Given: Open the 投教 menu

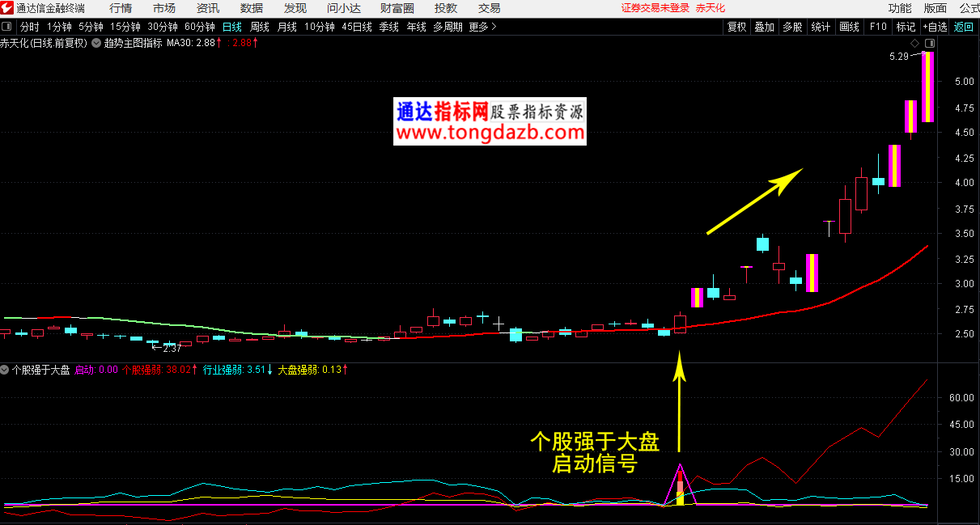Looking at the screenshot, I should [446, 8].
